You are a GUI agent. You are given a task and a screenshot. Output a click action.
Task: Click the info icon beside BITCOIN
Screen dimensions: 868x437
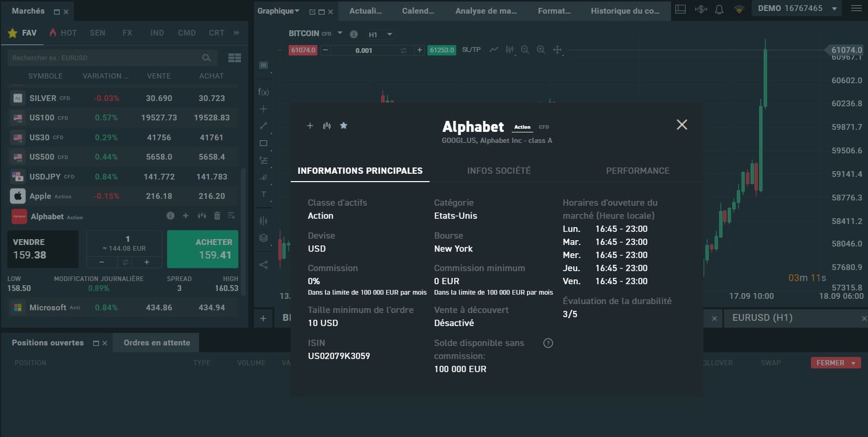click(354, 34)
